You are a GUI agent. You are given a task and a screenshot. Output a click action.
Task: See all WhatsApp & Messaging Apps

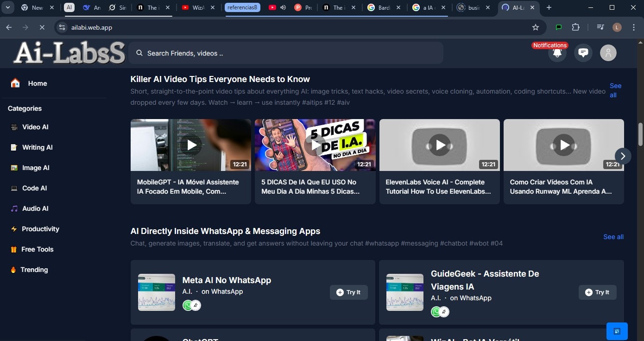(613, 237)
